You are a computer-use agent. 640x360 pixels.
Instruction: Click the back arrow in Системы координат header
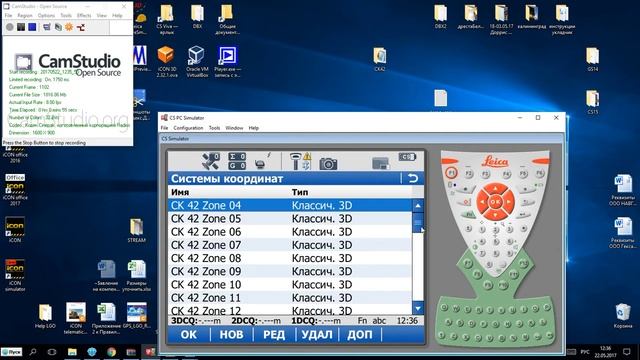click(413, 178)
